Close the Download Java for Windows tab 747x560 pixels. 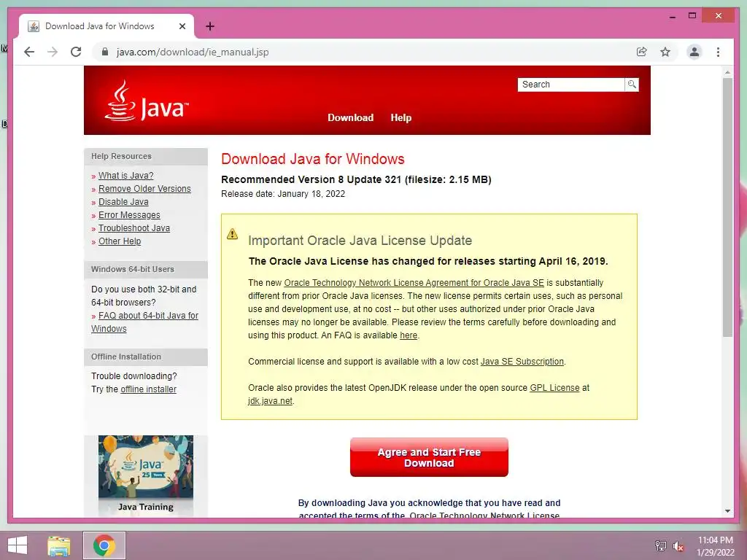[182, 26]
